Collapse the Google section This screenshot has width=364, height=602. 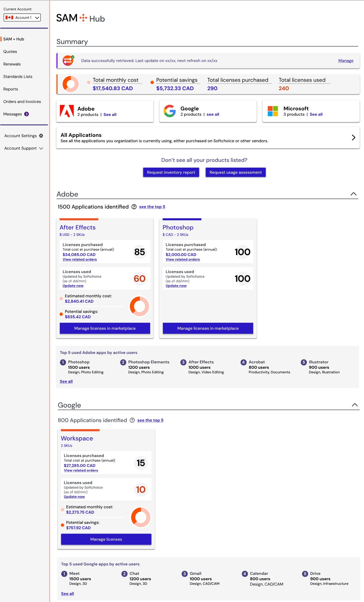tap(355, 405)
